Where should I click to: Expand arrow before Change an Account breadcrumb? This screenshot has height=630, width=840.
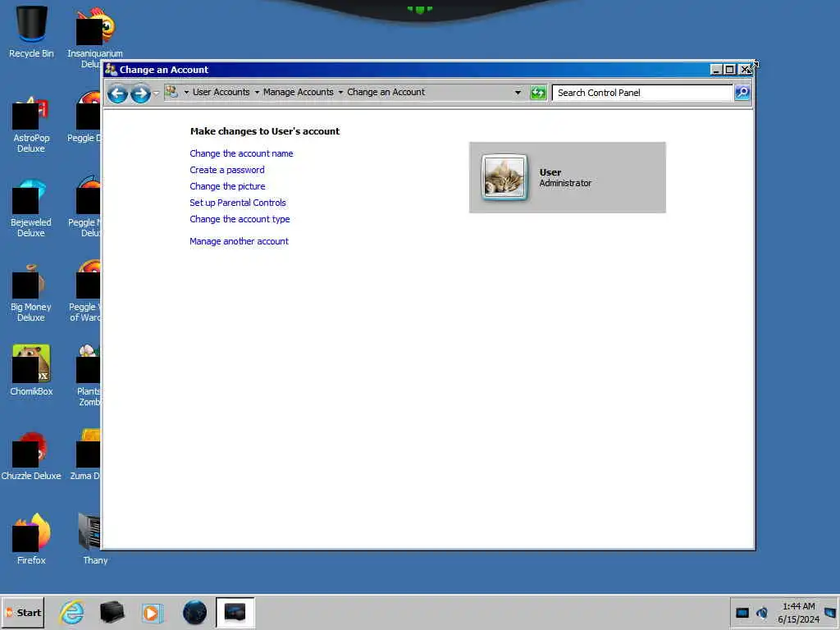[x=340, y=92]
